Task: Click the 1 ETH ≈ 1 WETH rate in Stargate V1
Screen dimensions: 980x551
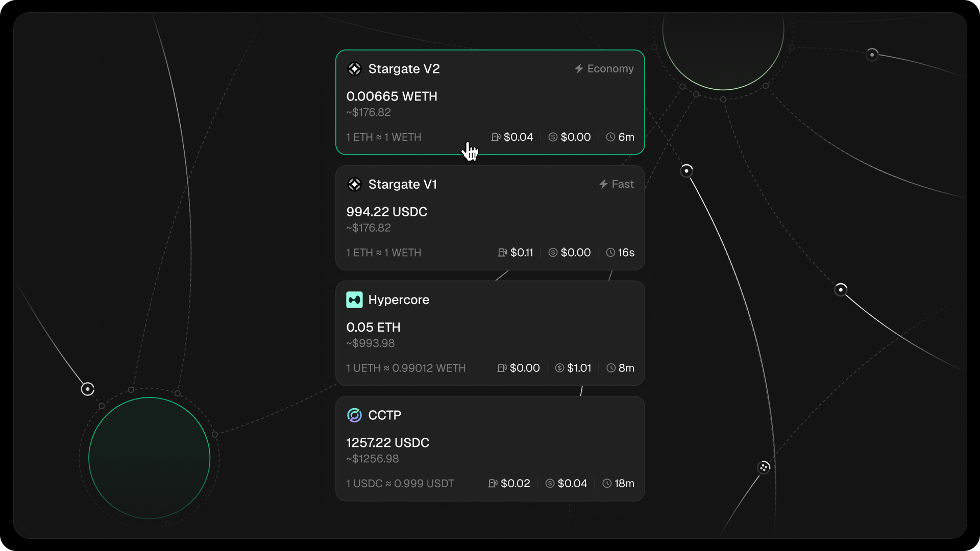Action: tap(383, 253)
